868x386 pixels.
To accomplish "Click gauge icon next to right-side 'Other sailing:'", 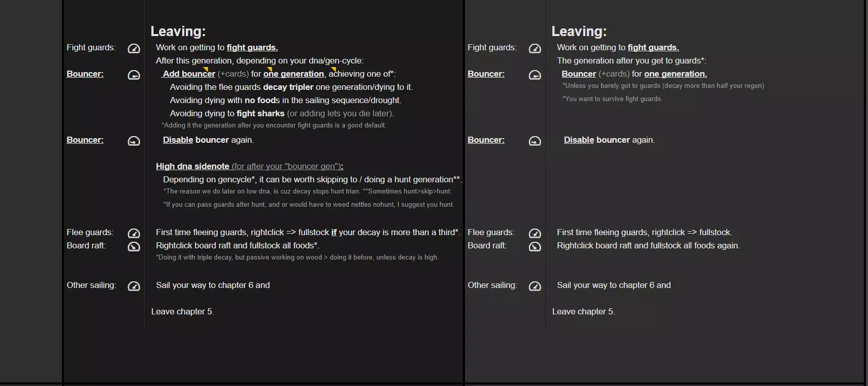I will [x=535, y=286].
